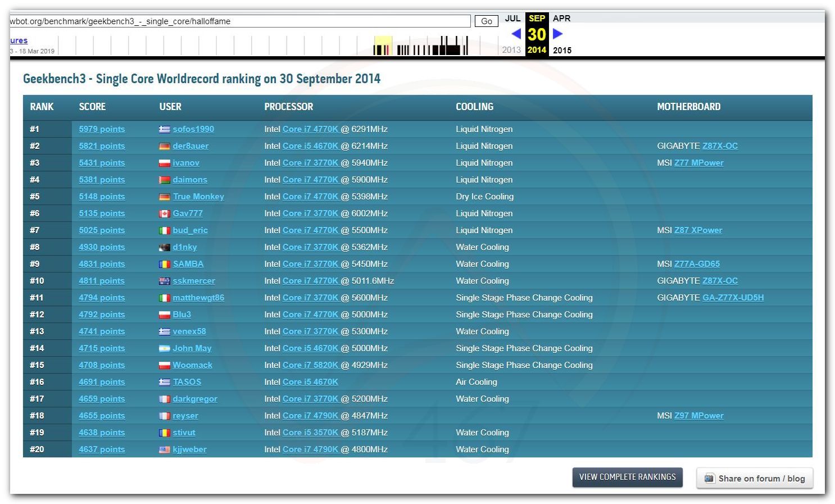
Task: Open True Monkey user profile
Action: (x=198, y=197)
